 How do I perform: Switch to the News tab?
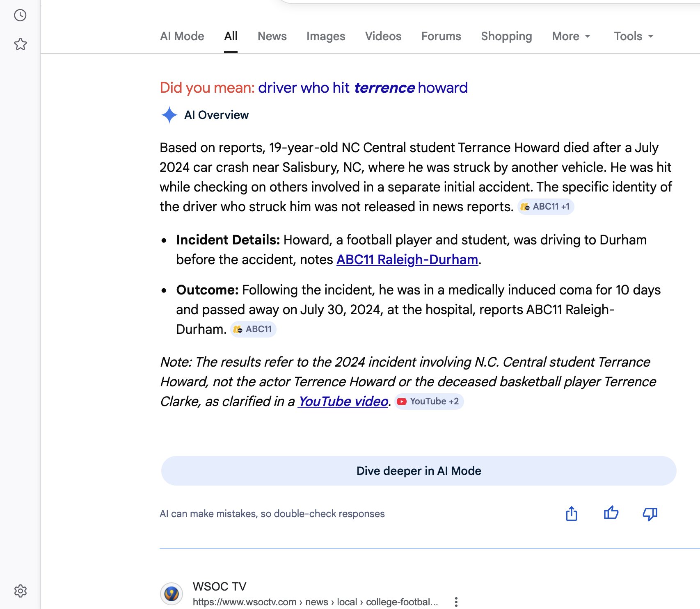[272, 36]
